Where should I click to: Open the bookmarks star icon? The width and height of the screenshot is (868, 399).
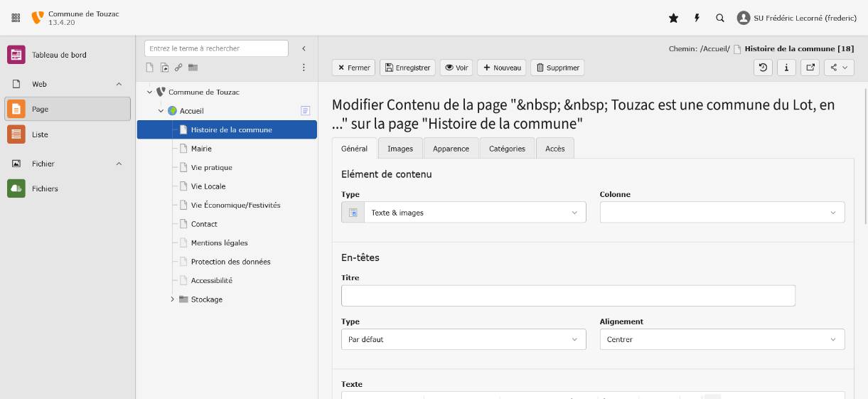tap(673, 18)
